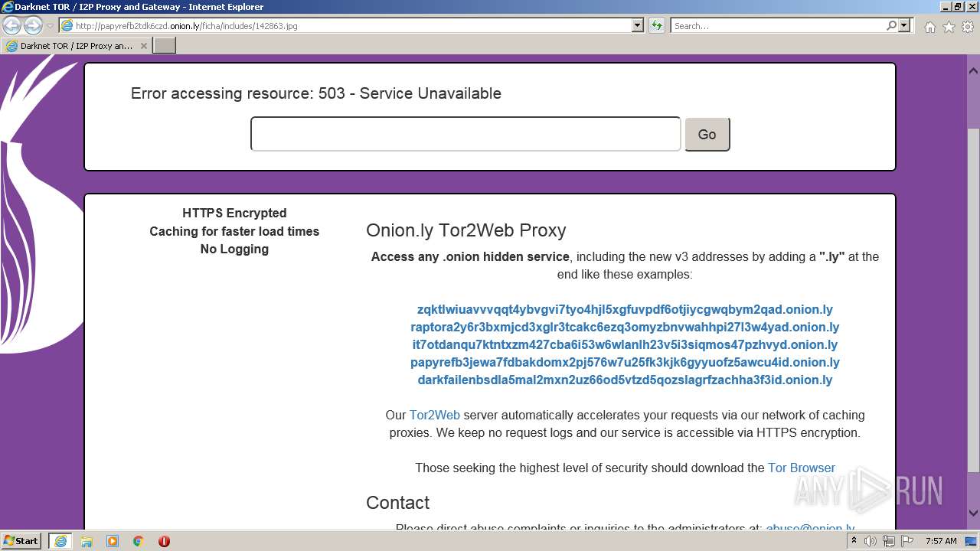Open the Windows Start menu
980x551 pixels.
point(21,541)
